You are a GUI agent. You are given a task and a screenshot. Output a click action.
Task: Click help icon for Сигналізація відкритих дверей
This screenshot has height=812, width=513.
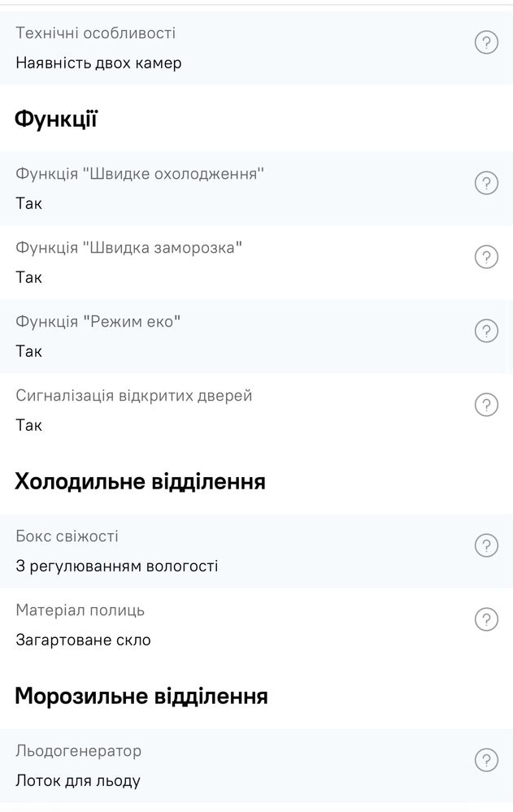[x=486, y=405]
